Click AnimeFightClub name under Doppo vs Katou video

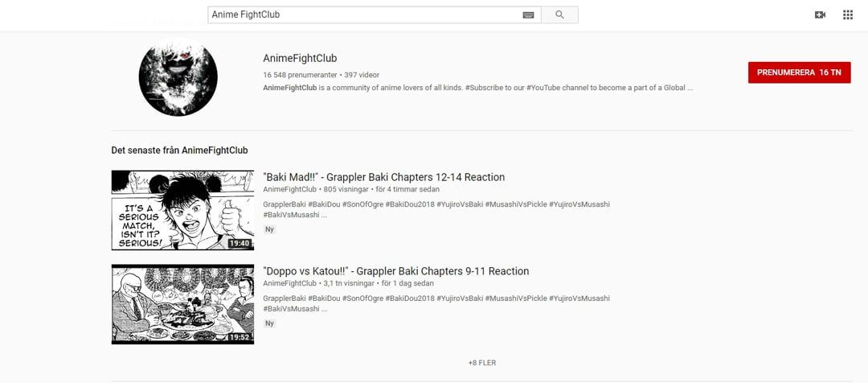coord(289,283)
